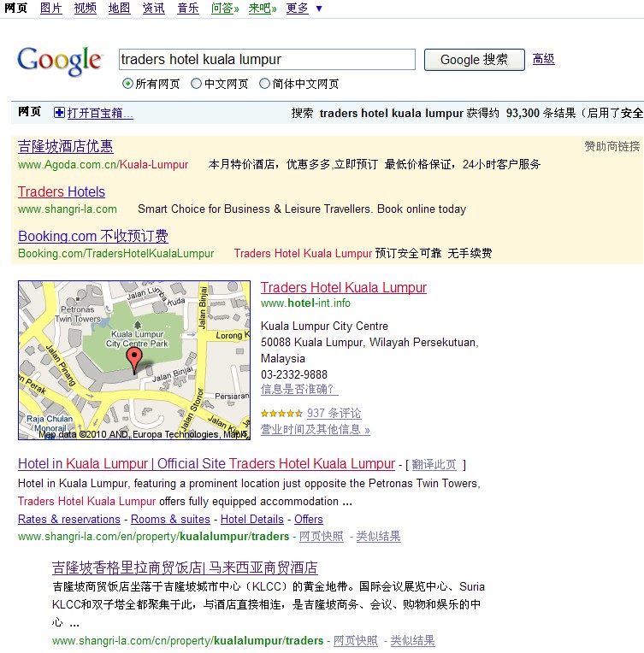Screen dimensions: 644x653
Task: Switch to the 音乐 tab
Action: click(187, 8)
